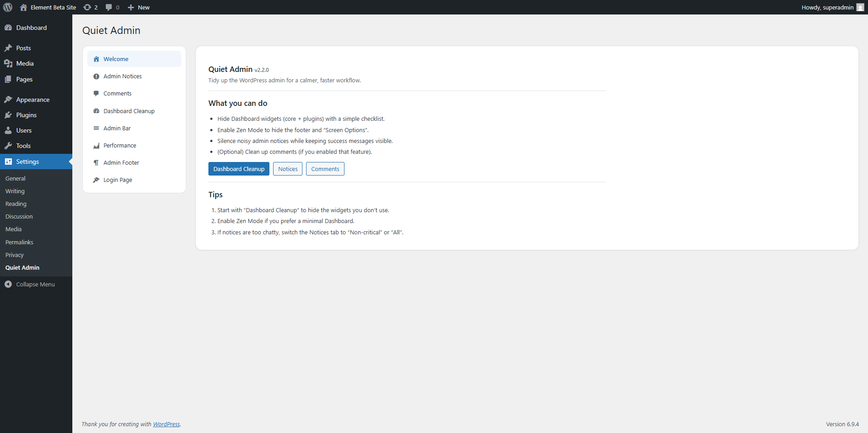Open Media settings submenu item
Screen dimensions: 868x433
pos(36,229)
